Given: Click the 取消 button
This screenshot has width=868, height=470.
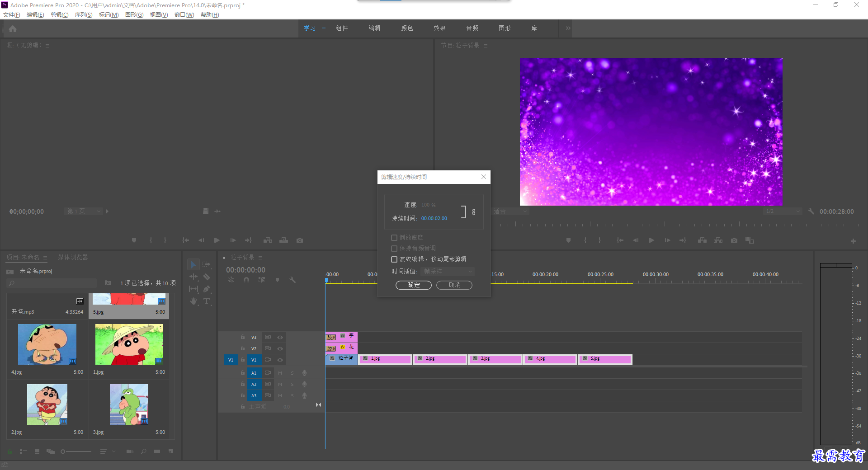Looking at the screenshot, I should click(x=454, y=285).
